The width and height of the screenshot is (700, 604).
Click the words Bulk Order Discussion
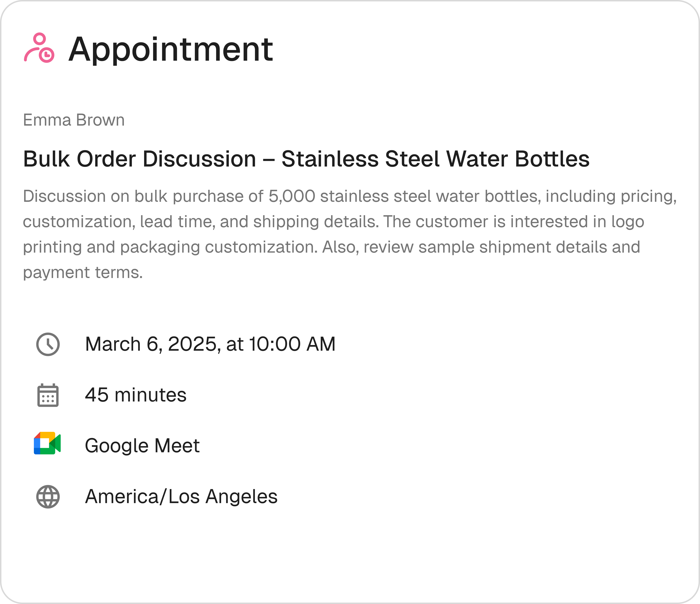(140, 159)
